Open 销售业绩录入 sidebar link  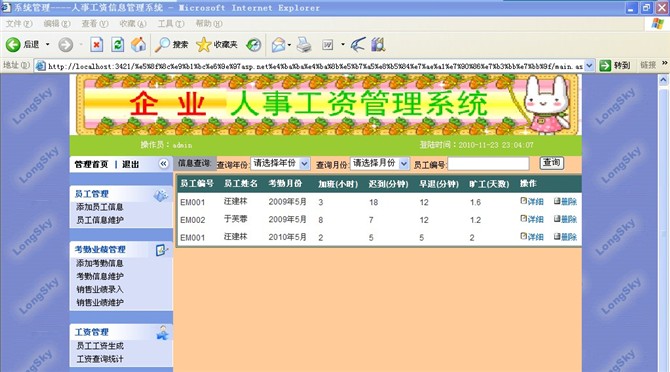pyautogui.click(x=100, y=290)
